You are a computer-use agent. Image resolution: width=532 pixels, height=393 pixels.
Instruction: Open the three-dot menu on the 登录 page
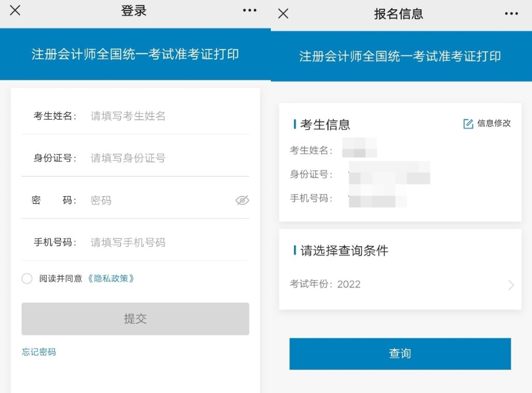pos(250,11)
